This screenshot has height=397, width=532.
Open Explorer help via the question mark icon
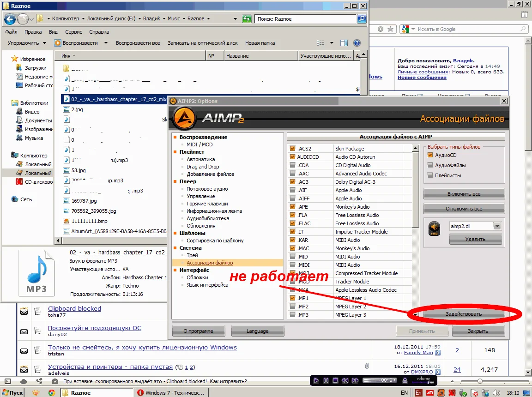(357, 43)
